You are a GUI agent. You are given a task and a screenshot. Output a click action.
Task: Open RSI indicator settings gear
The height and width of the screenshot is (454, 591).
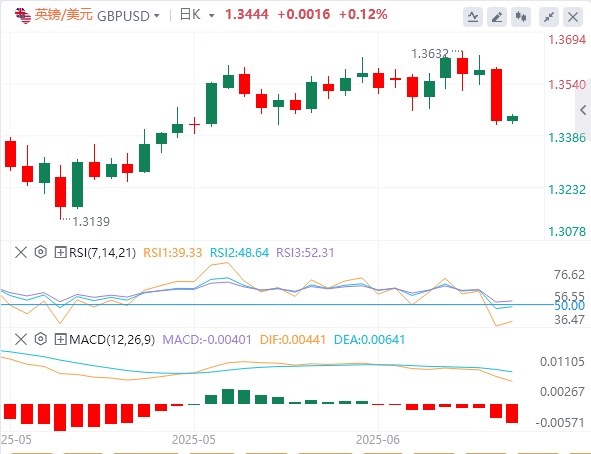pos(41,252)
